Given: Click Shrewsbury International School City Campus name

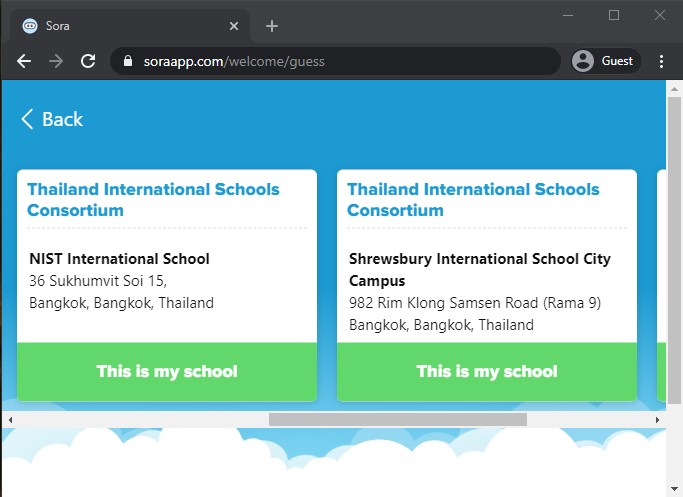Looking at the screenshot, I should (x=480, y=270).
